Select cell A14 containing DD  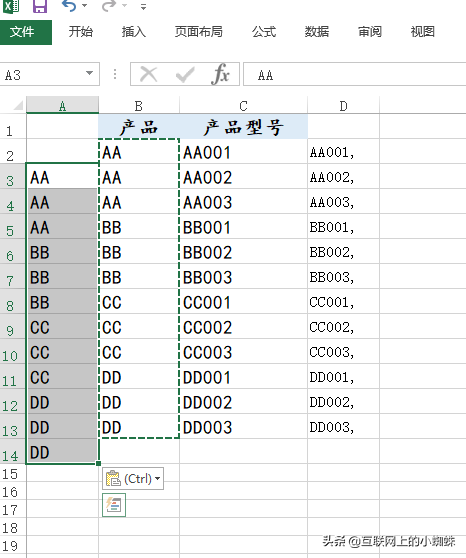[63, 452]
